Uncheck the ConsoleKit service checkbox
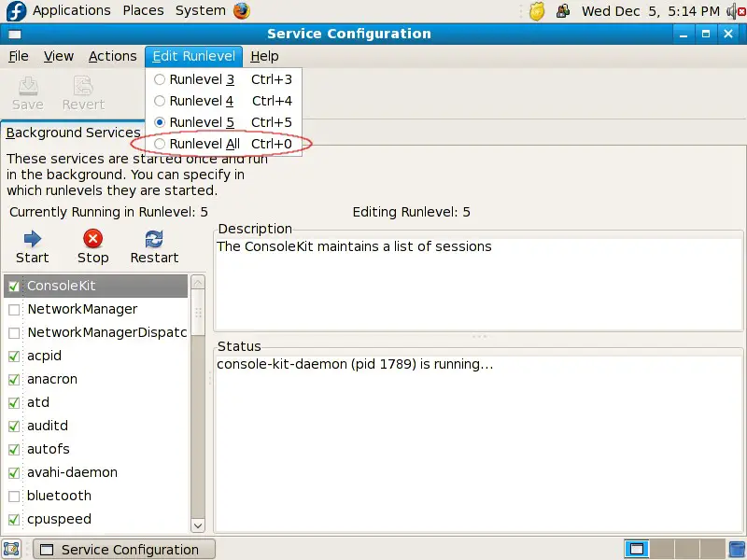747x560 pixels. [14, 287]
